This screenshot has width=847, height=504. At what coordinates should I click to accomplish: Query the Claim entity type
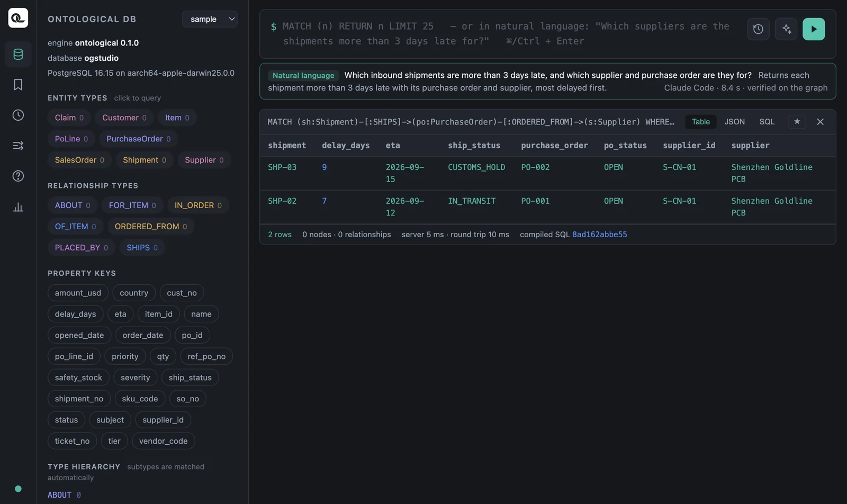69,118
